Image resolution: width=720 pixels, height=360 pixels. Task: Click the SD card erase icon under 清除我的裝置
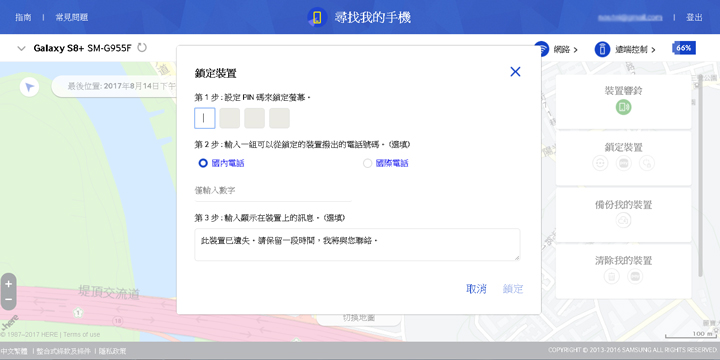point(635,276)
